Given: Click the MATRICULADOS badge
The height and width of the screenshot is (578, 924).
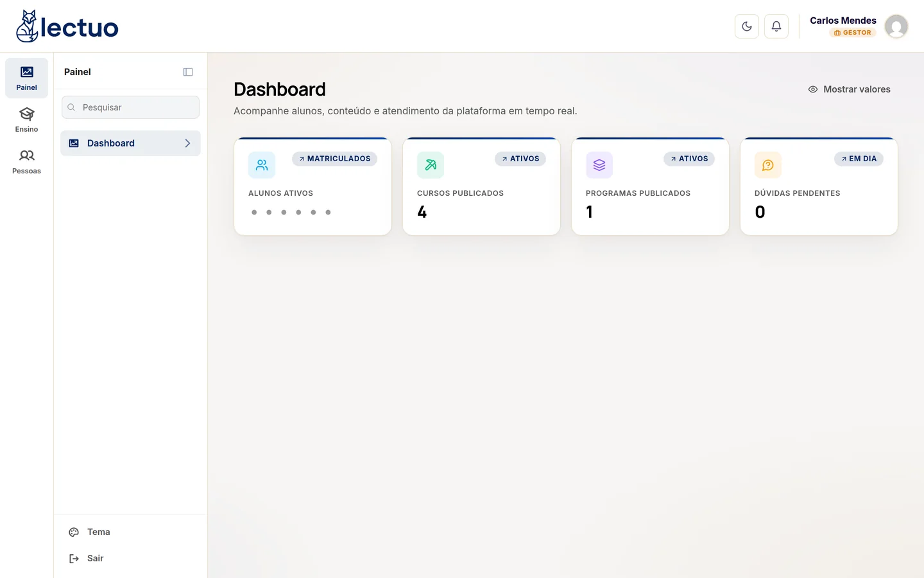Looking at the screenshot, I should [334, 159].
